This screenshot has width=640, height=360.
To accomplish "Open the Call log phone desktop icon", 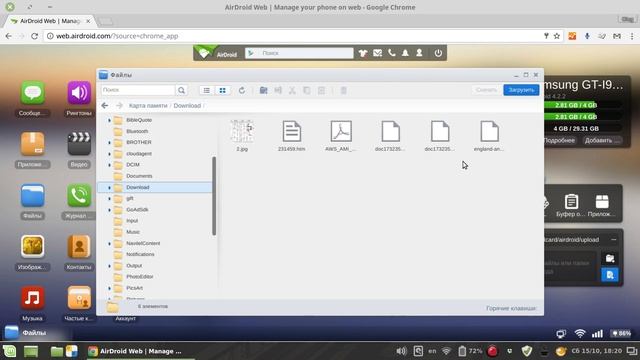I will tap(79, 196).
